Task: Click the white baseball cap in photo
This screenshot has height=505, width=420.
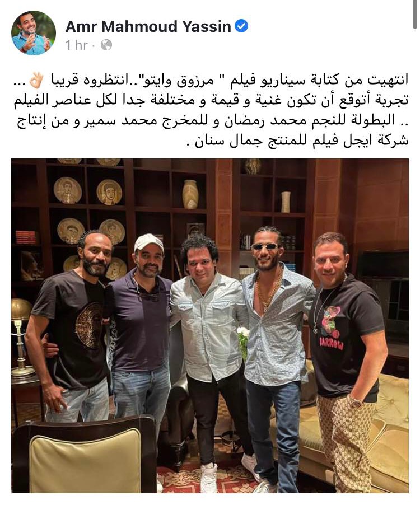Action: pos(149,242)
